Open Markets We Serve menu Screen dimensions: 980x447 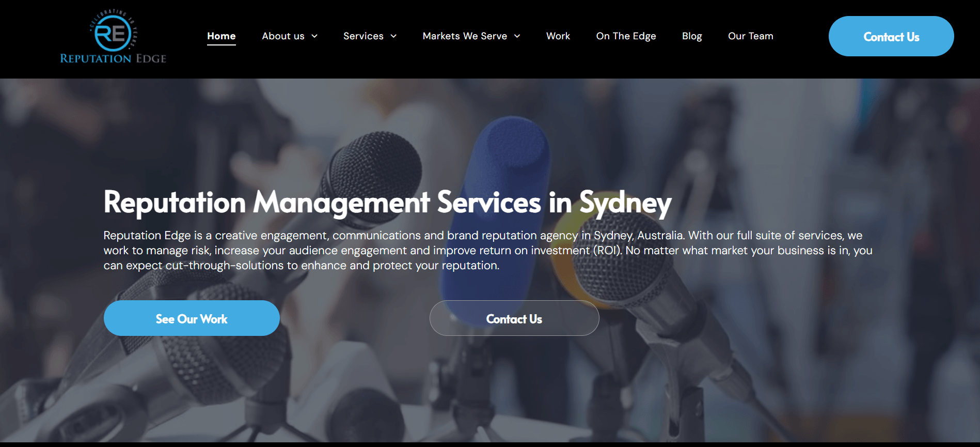(x=465, y=36)
